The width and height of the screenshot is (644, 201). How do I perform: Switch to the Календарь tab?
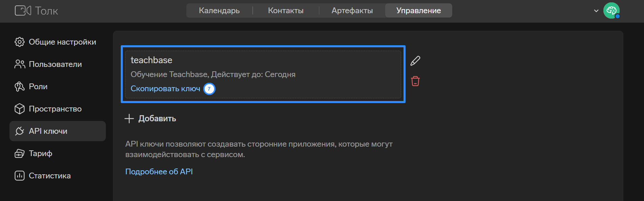click(x=219, y=10)
